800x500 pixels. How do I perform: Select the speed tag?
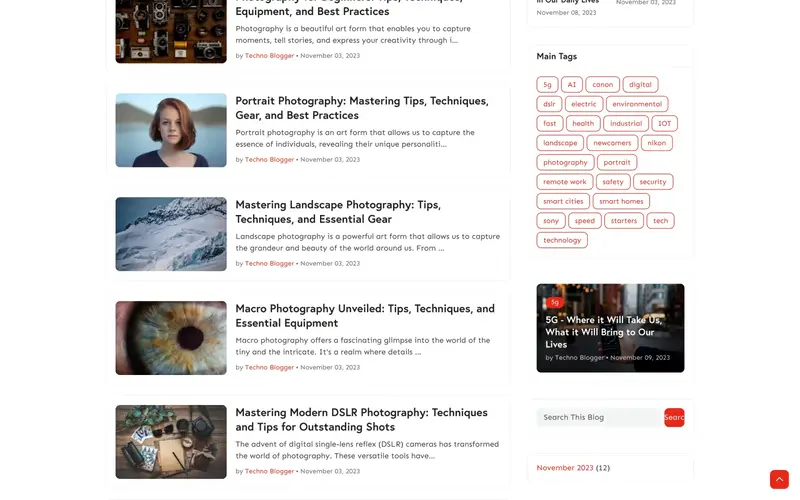[x=585, y=220]
